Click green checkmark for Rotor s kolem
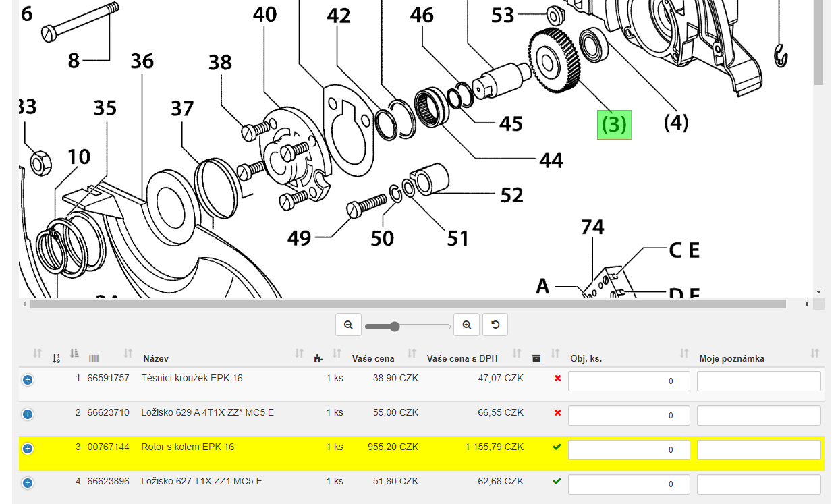The width and height of the screenshot is (838, 504). point(557,447)
